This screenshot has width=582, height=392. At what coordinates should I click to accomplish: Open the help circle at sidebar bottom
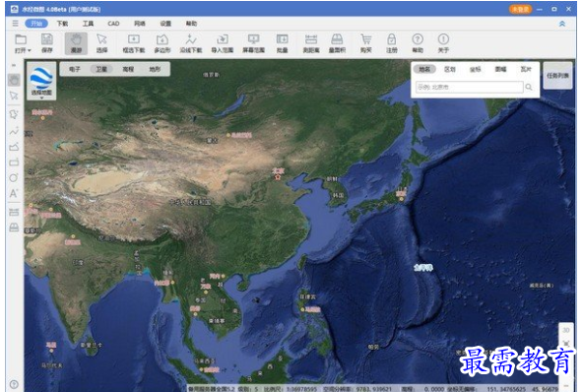[14, 384]
